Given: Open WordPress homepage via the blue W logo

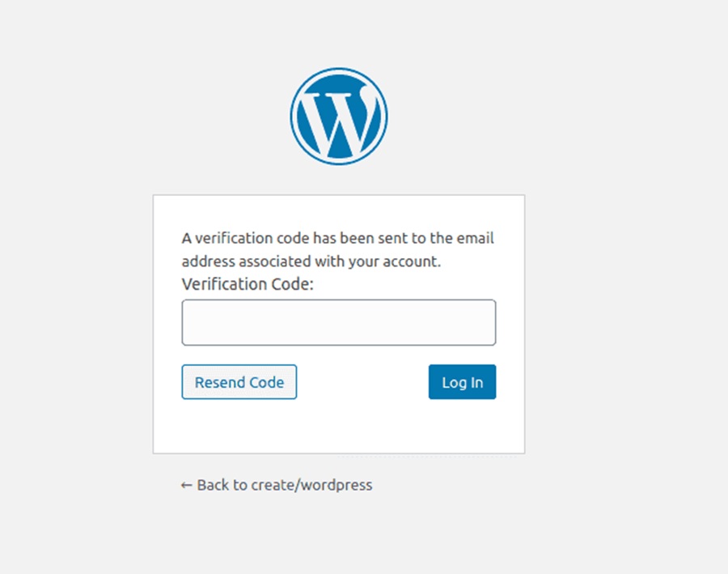Looking at the screenshot, I should click(339, 115).
